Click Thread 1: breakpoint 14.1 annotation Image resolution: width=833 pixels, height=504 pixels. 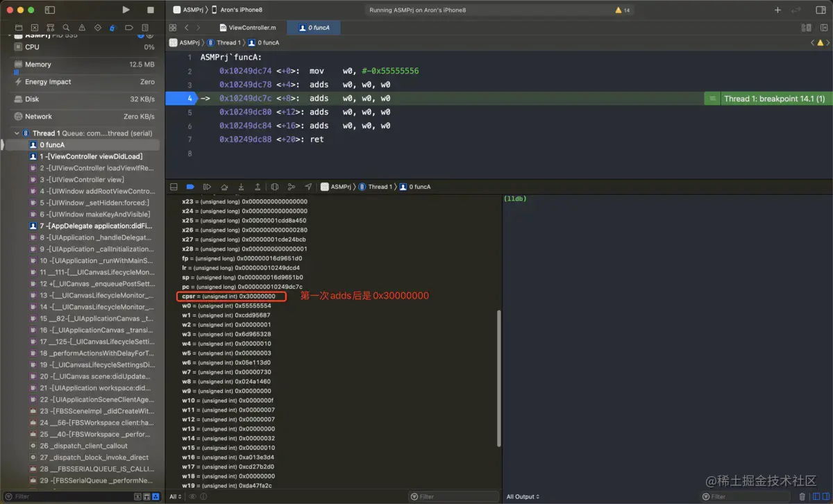(774, 99)
